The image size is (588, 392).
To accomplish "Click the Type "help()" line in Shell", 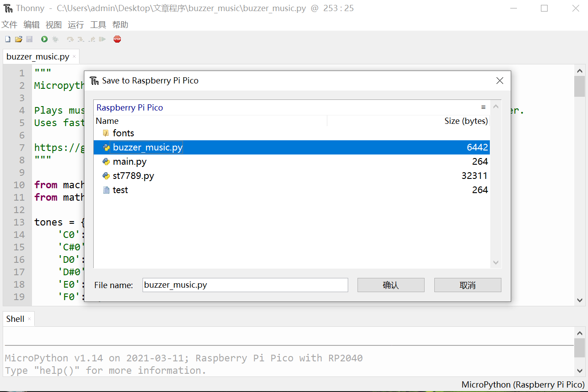I will click(106, 370).
